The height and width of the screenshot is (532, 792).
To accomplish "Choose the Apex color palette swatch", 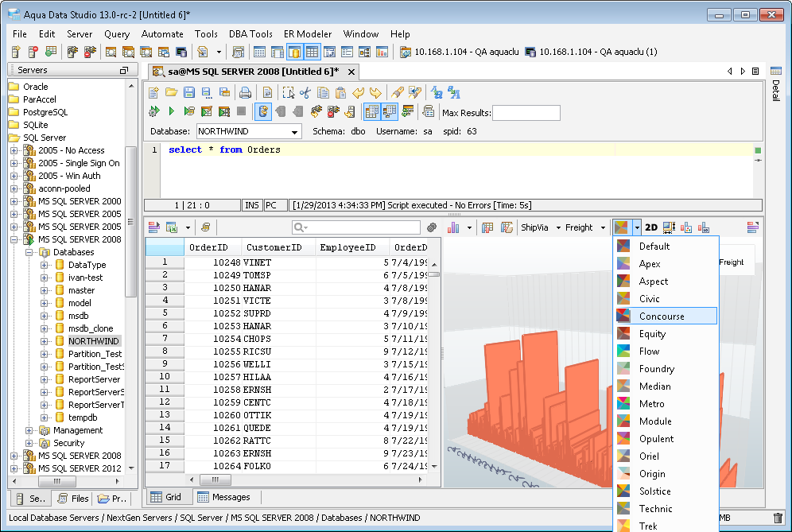I will click(x=623, y=264).
